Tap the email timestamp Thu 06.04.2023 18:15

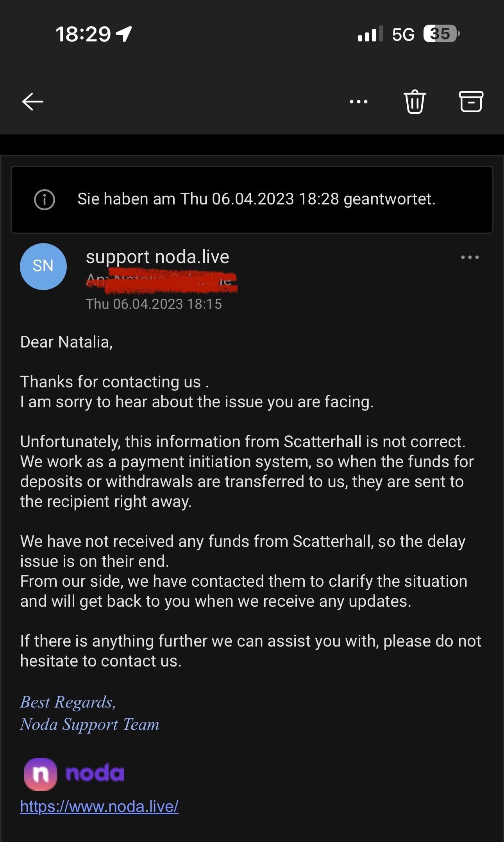(x=154, y=304)
